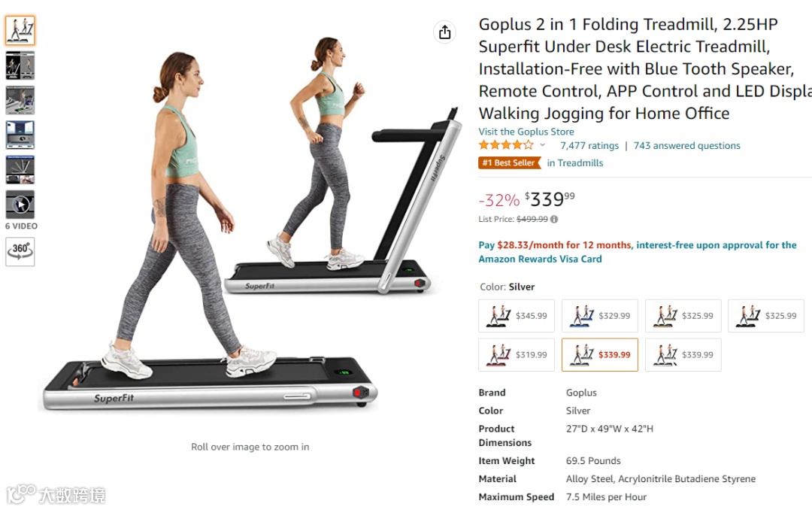Viewport: 812px width, 510px height.
Task: Select the third product image thumbnail
Action: [20, 100]
